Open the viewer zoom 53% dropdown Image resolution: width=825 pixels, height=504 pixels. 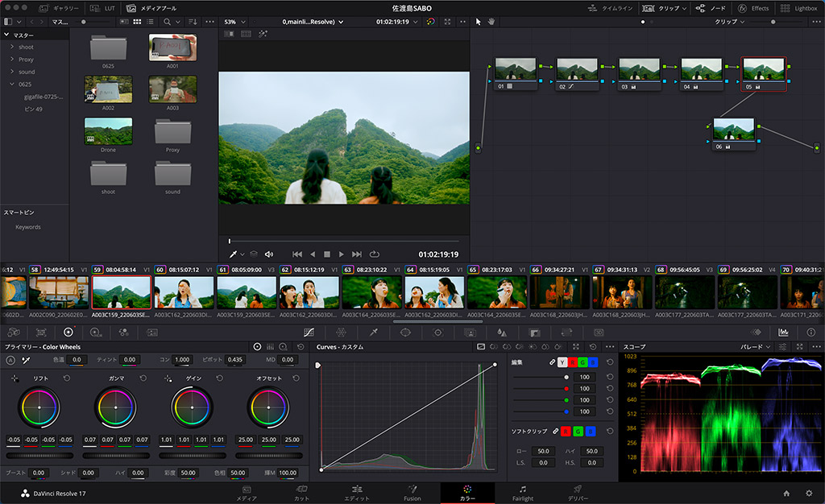(x=234, y=22)
